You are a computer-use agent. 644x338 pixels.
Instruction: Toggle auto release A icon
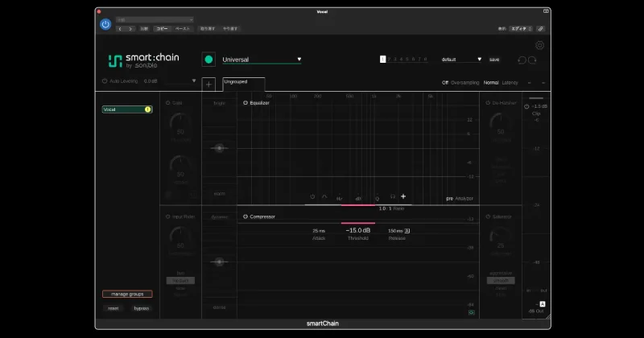point(407,231)
